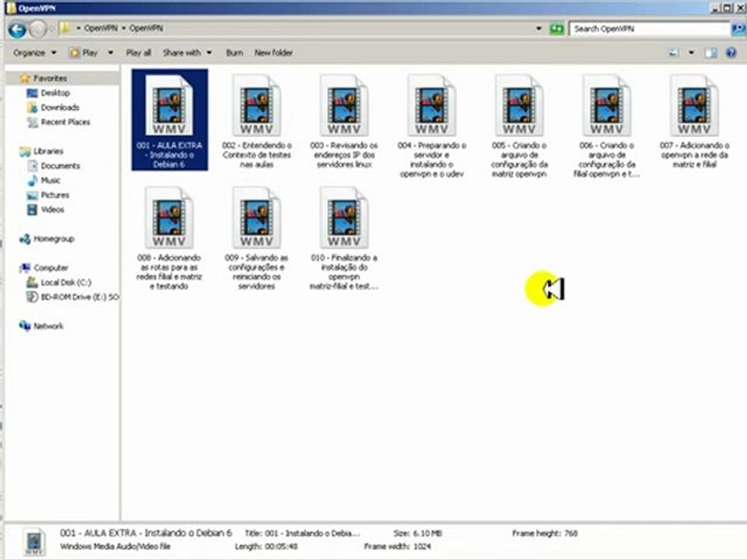Open Desktop in navigation pane
747x560 pixels.
click(x=55, y=93)
